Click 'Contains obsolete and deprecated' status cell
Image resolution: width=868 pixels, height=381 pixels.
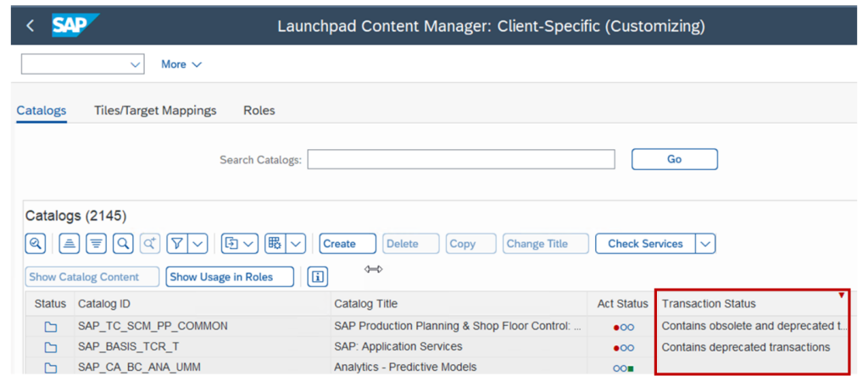tap(753, 326)
